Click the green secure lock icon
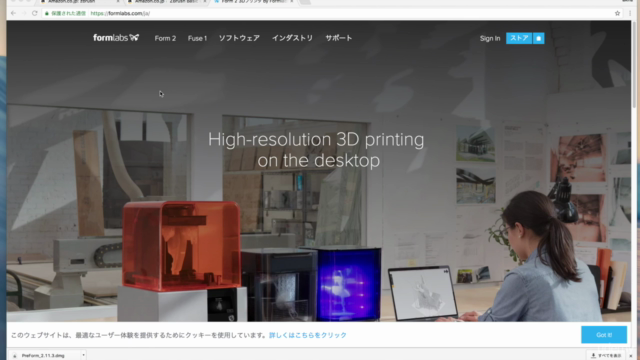This screenshot has height=360, width=640. point(47,13)
